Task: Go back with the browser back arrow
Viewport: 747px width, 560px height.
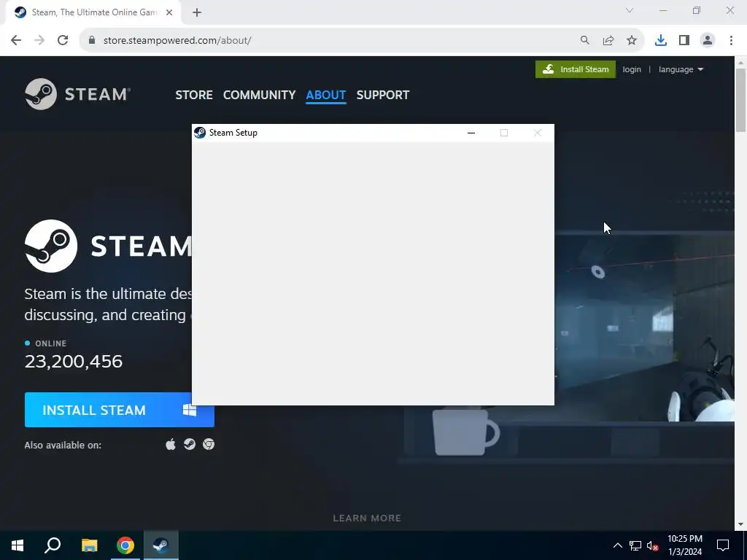Action: coord(16,41)
